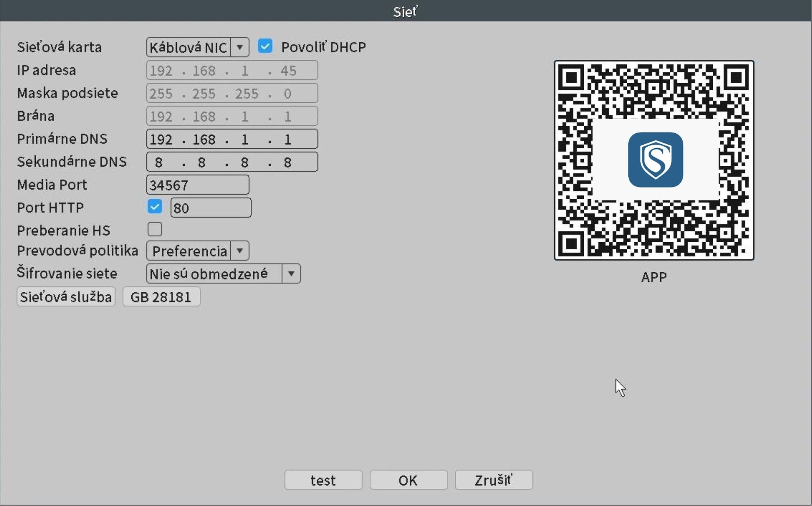Click the Sieťová karta label
This screenshot has height=506, width=812.
pyautogui.click(x=59, y=47)
